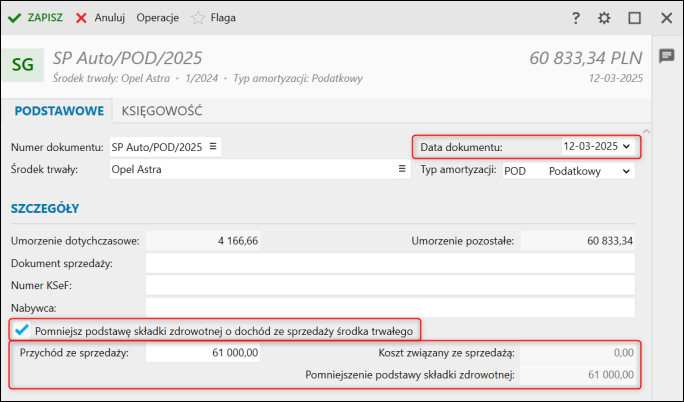Click the SG document type badge
The height and width of the screenshot is (402, 684).
23,65
